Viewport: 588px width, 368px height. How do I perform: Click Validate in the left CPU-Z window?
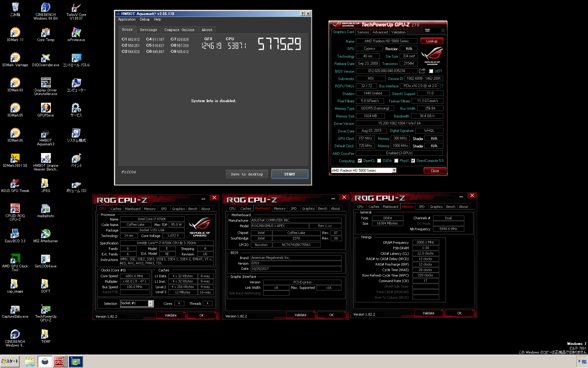[x=171, y=315]
